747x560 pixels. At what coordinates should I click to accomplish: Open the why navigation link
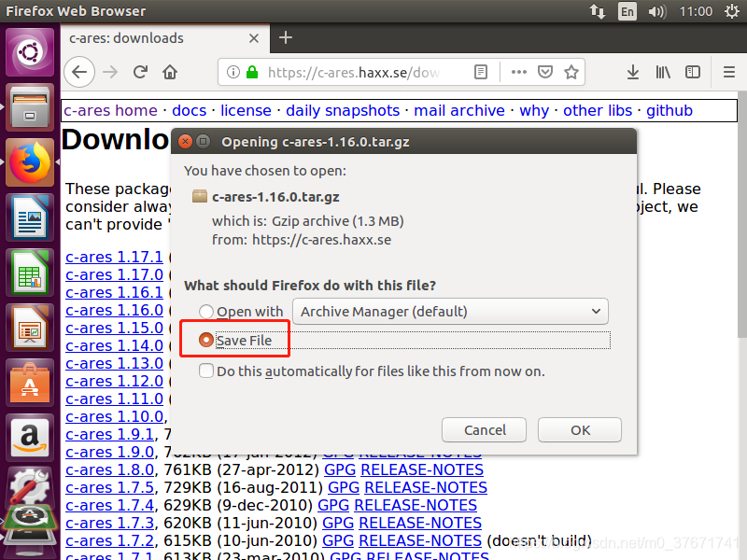[x=534, y=110]
